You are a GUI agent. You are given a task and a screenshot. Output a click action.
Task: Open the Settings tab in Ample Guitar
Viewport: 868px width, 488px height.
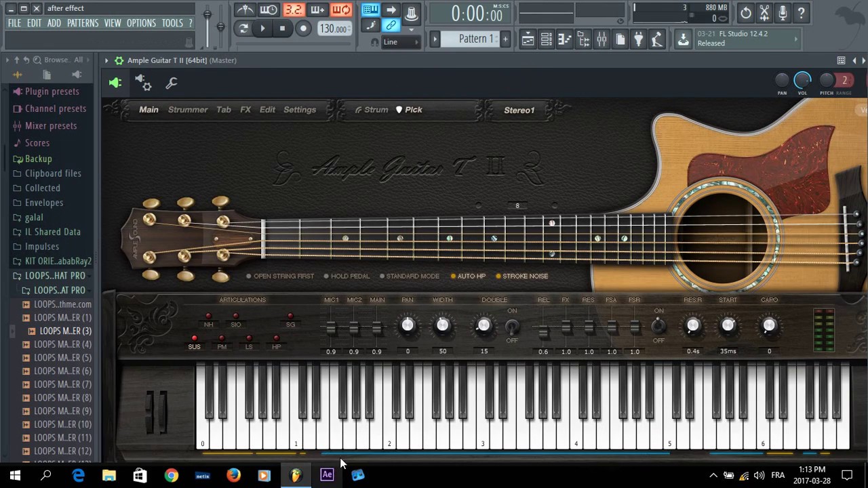(300, 110)
